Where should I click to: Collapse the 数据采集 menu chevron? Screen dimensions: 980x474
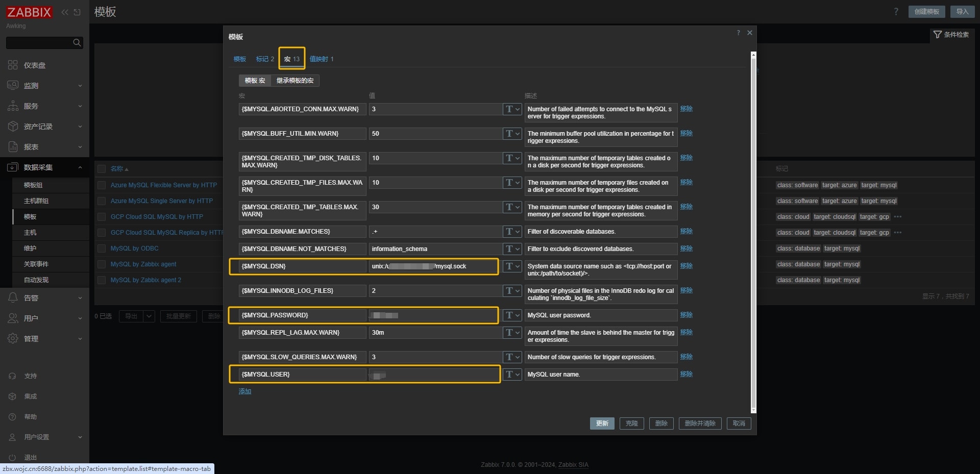pos(80,167)
